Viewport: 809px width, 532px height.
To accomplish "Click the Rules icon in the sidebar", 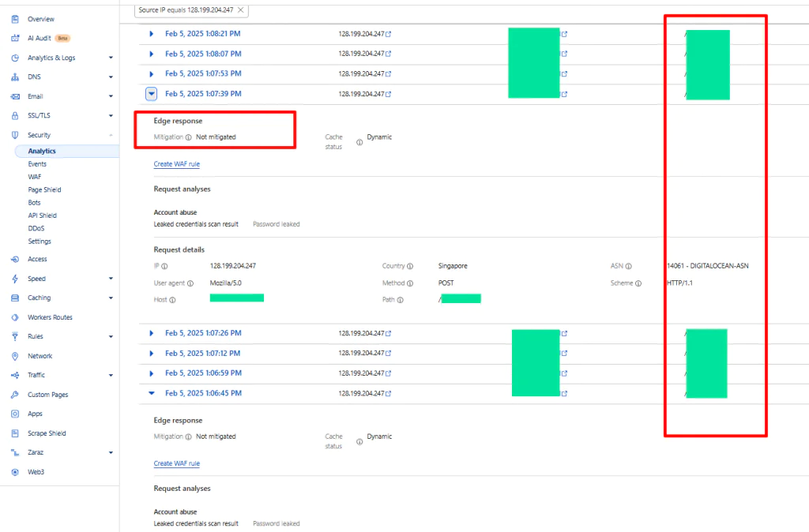I will pos(15,336).
